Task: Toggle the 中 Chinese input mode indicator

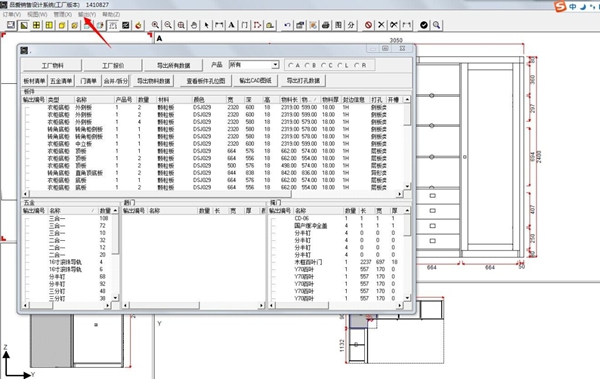Action: tap(573, 7)
